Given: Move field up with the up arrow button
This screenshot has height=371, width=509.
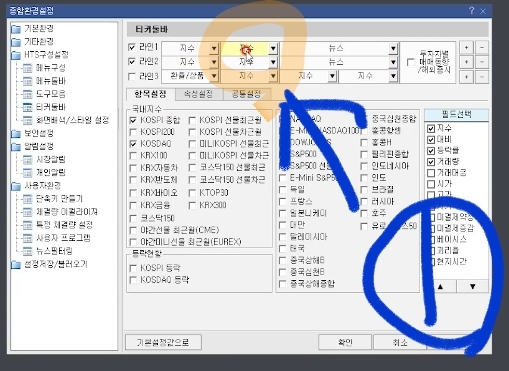Looking at the screenshot, I should pyautogui.click(x=440, y=286).
